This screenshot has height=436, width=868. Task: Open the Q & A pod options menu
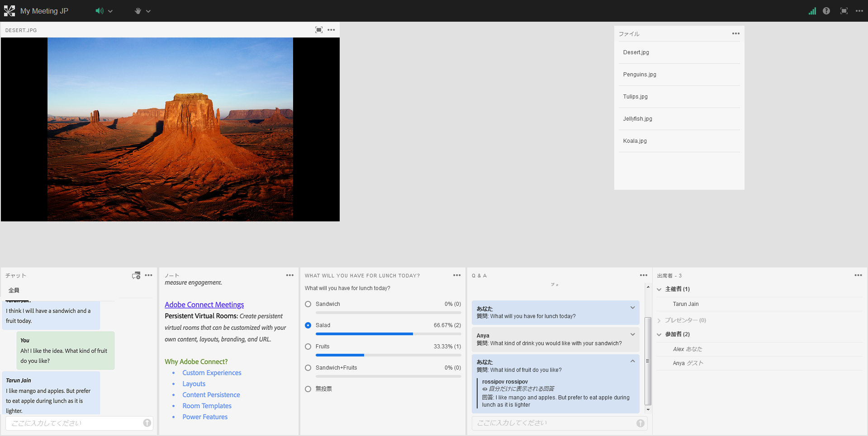pyautogui.click(x=644, y=275)
